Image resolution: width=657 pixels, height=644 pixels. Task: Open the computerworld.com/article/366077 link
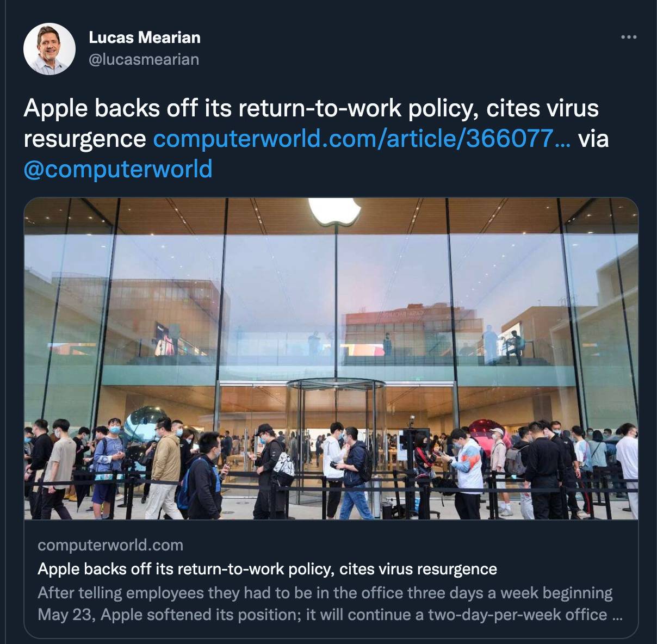[x=362, y=138]
